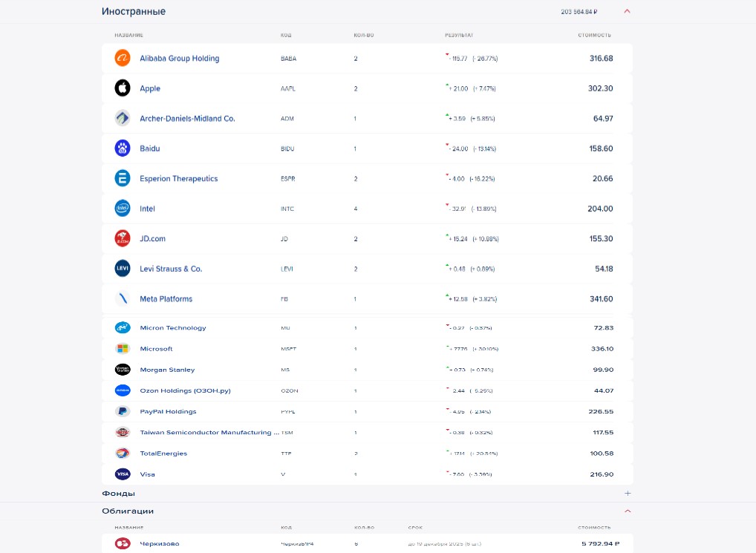
Task: Click the MSFT ticker code
Action: point(288,349)
